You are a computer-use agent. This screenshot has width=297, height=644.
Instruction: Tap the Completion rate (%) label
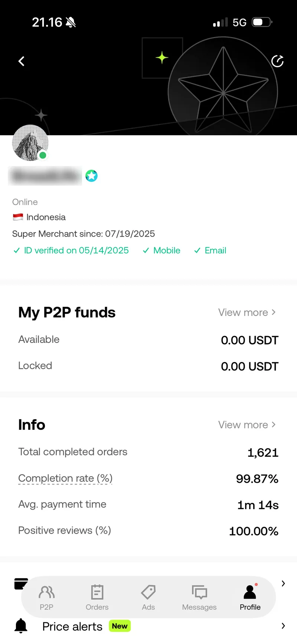(x=65, y=478)
